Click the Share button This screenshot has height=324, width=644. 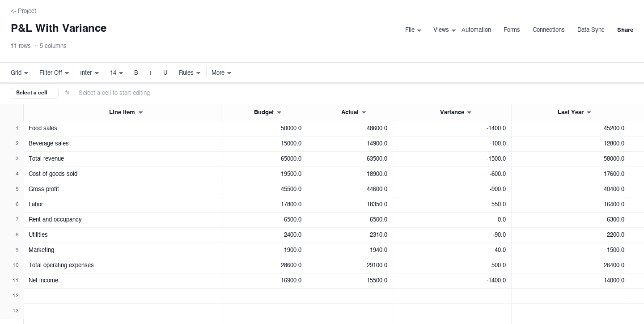coord(625,30)
